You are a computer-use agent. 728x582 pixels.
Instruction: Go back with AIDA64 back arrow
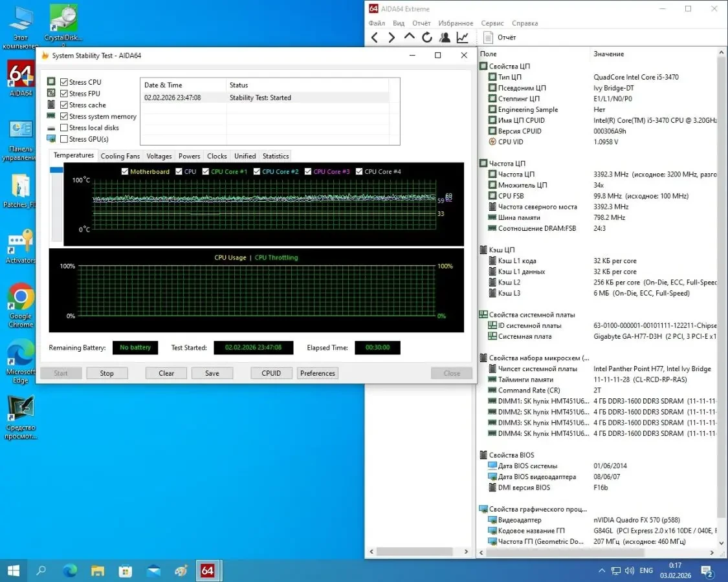click(375, 38)
